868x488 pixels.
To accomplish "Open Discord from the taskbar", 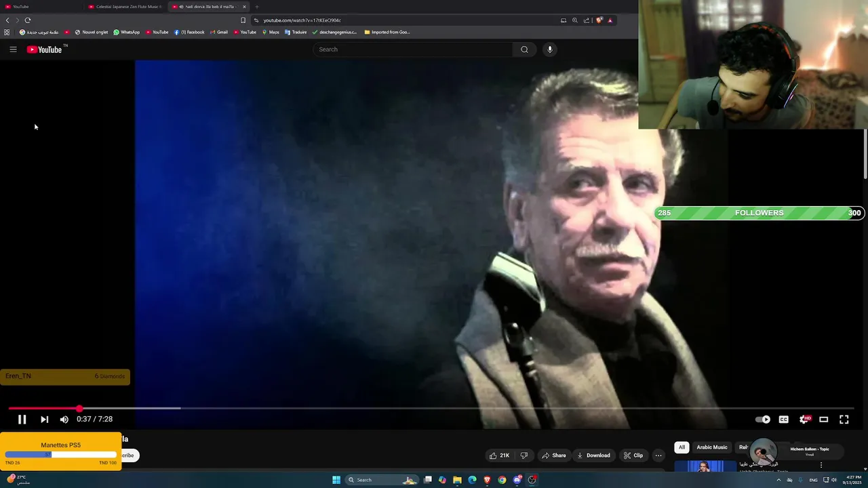I will point(517,480).
